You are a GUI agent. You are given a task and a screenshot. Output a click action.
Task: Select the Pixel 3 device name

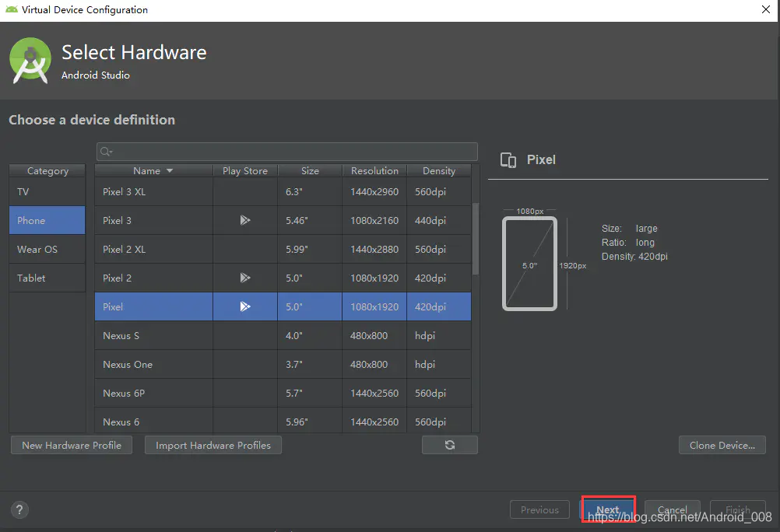tap(117, 220)
